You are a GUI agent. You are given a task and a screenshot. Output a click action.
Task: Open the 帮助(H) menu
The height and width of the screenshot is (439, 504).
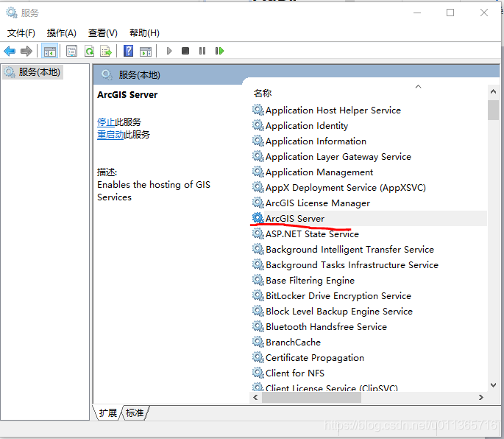pyautogui.click(x=144, y=33)
